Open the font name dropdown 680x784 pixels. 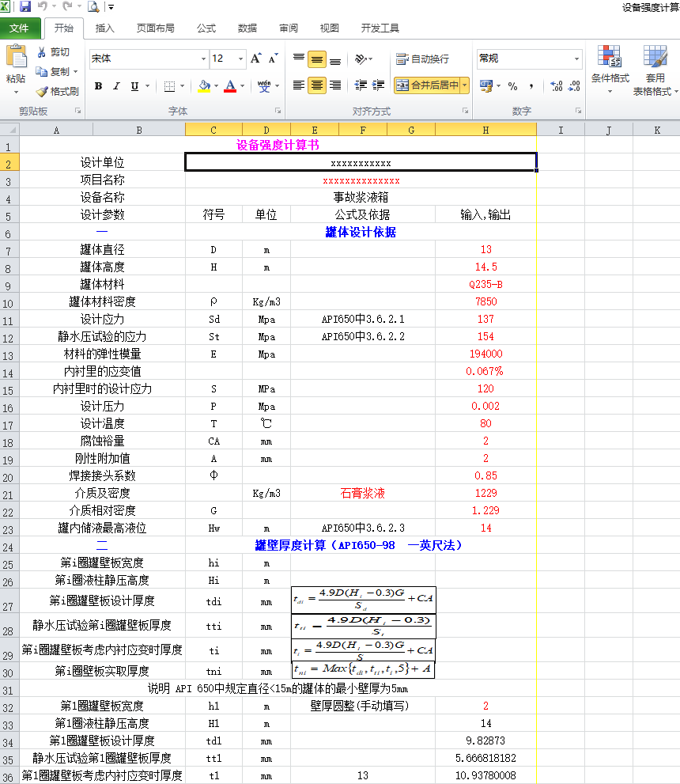[x=202, y=59]
